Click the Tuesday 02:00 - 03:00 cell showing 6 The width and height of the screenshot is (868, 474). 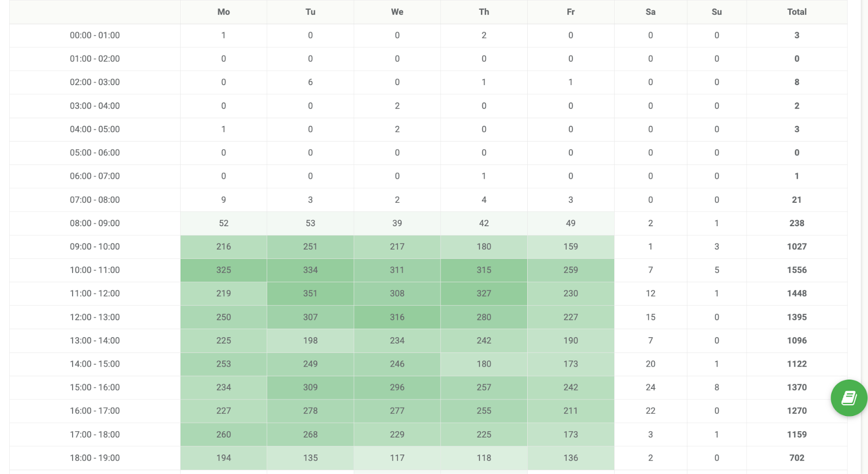click(310, 82)
